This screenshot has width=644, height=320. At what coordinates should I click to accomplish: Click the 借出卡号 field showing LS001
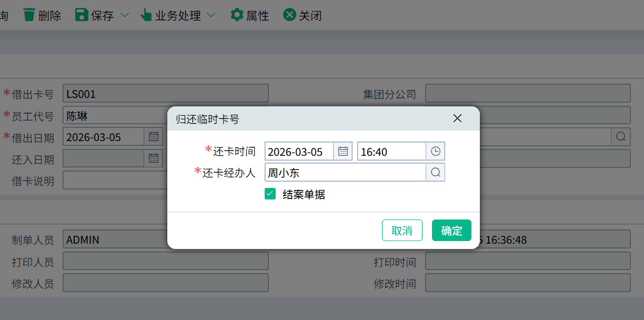[x=165, y=94]
